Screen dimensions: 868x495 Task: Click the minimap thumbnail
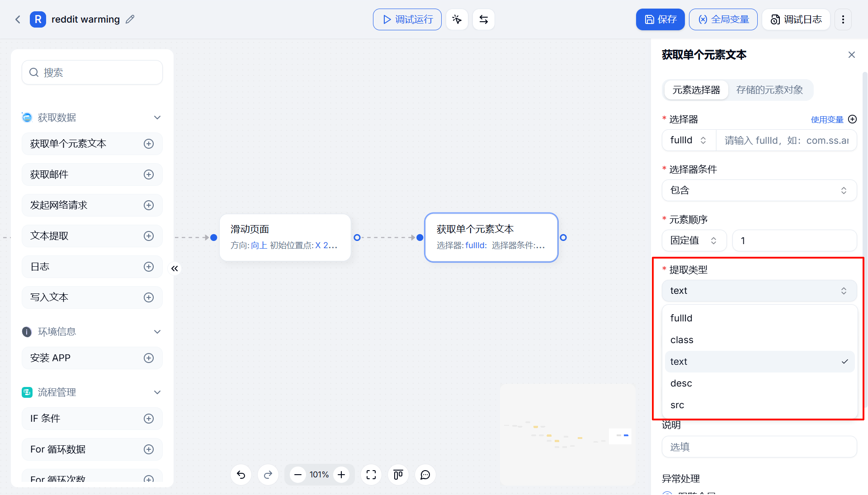click(x=568, y=434)
